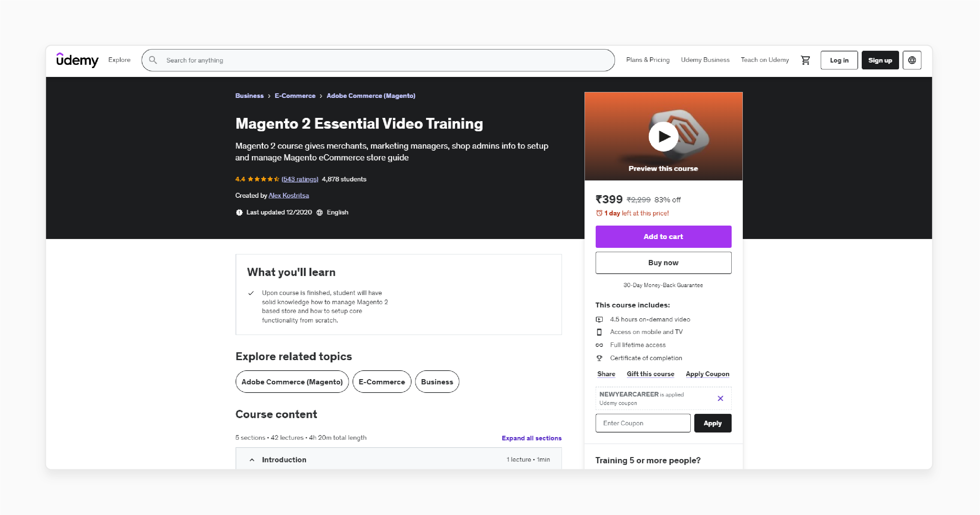
Task: Open Adobe Commerce (Magento) breadcrumb
Action: coord(371,96)
